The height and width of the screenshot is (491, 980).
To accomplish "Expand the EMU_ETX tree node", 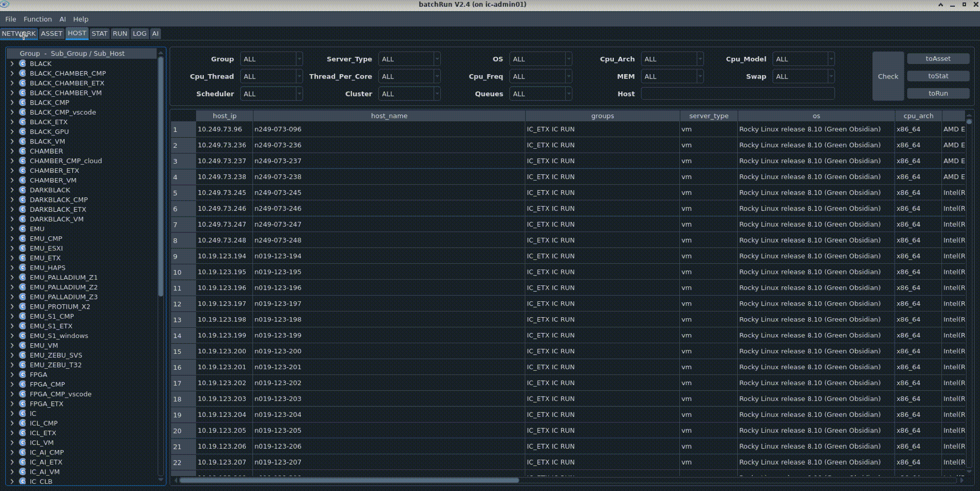I will coord(12,258).
